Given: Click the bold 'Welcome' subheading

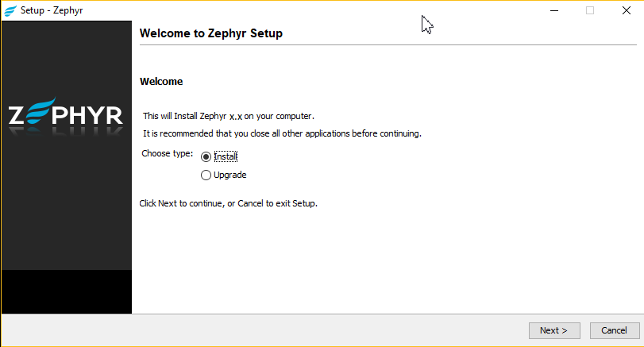Looking at the screenshot, I should [161, 82].
